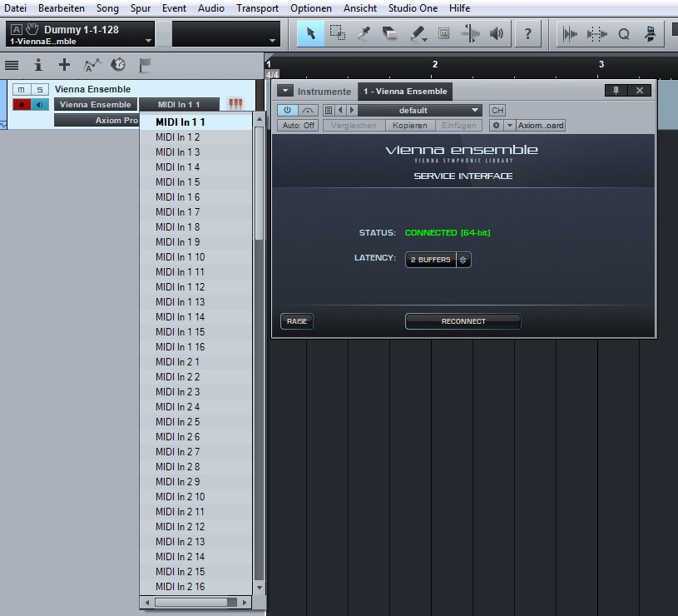Solo the Vienna Ensemble track

(x=40, y=90)
